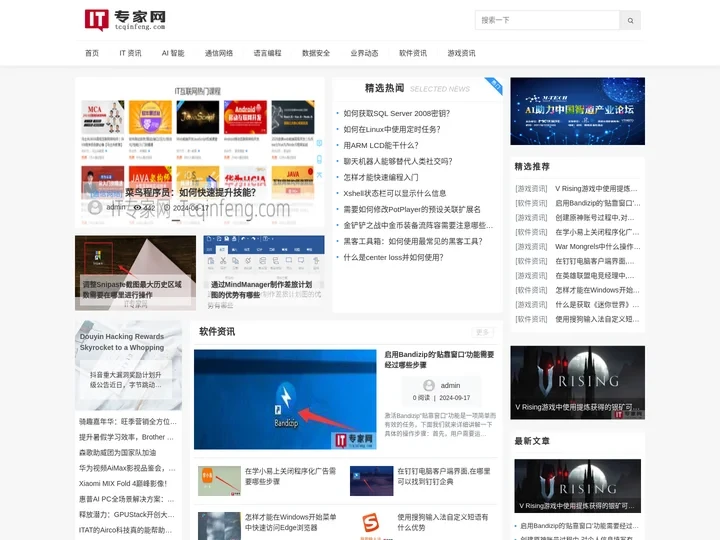Open the 语言编程 nav item
The width and height of the screenshot is (720, 540).
(x=267, y=53)
